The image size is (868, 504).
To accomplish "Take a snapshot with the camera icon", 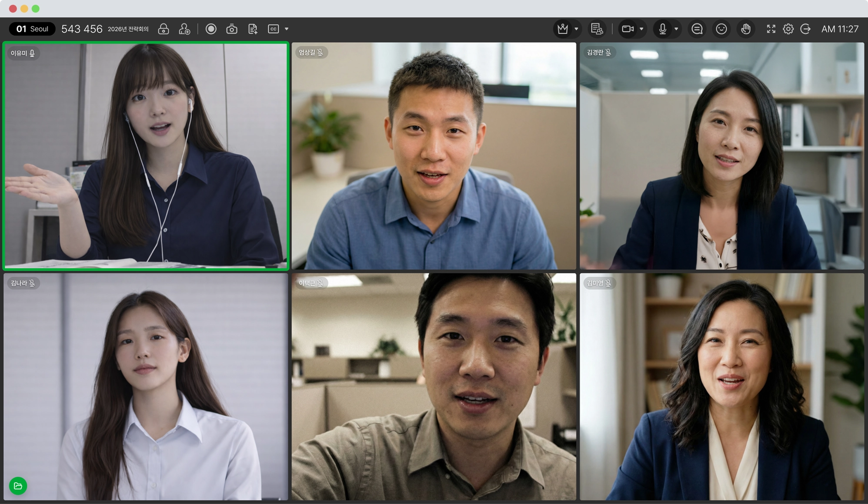I will tap(232, 29).
